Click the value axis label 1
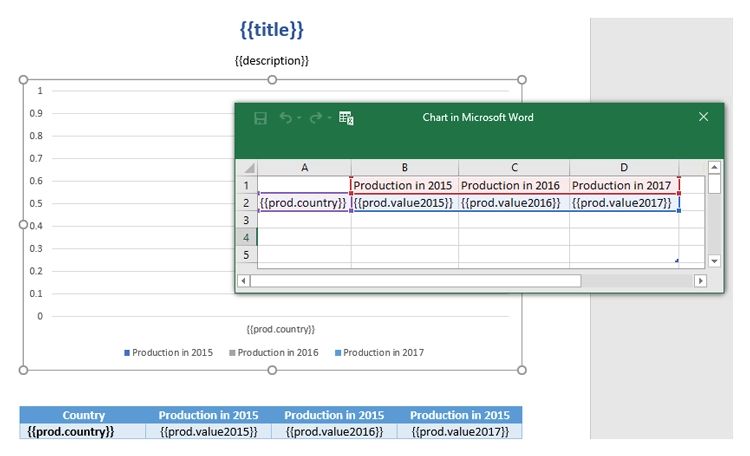750x456 pixels. [x=40, y=90]
